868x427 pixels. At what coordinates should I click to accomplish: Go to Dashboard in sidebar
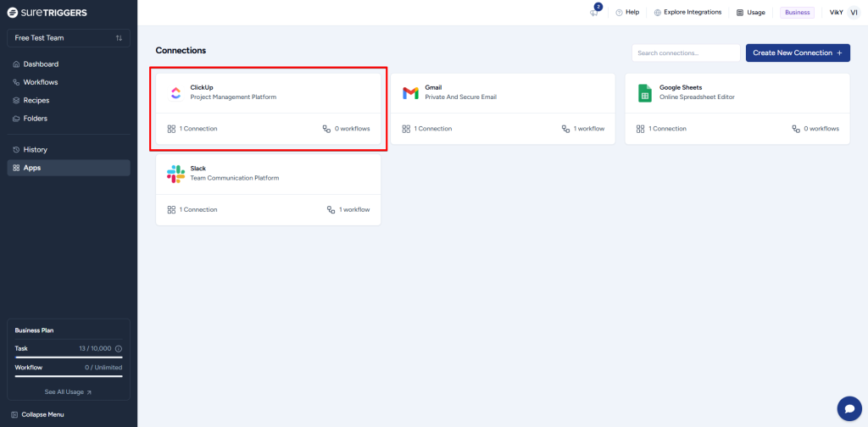coord(41,64)
